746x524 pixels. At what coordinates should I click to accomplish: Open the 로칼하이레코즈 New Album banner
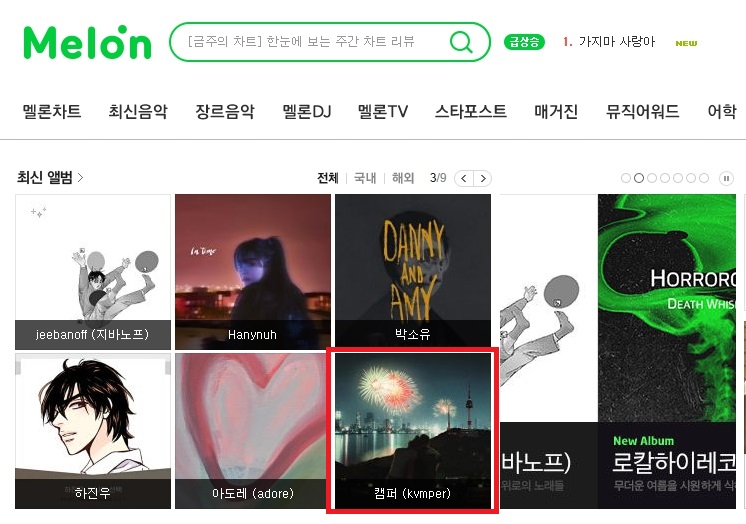tap(667, 351)
